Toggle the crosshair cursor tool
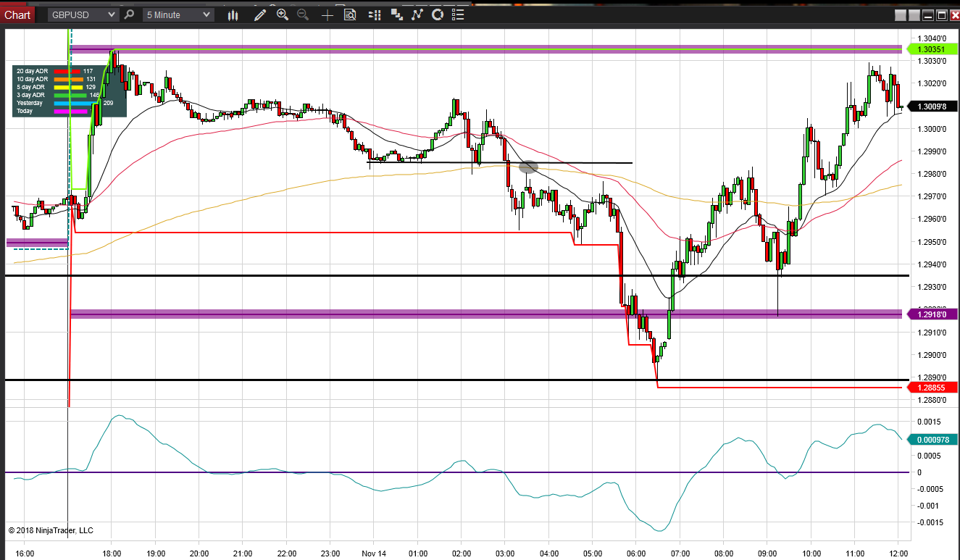This screenshot has height=560, width=960. click(327, 14)
